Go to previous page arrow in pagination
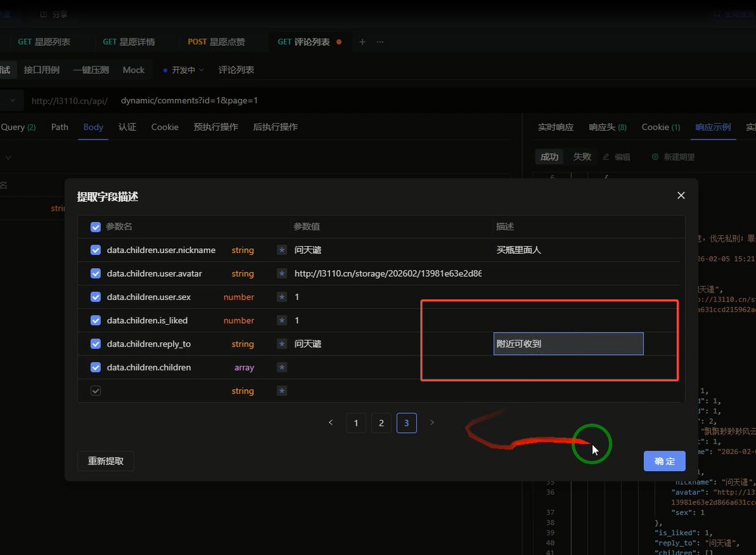The height and width of the screenshot is (555, 756). point(331,423)
